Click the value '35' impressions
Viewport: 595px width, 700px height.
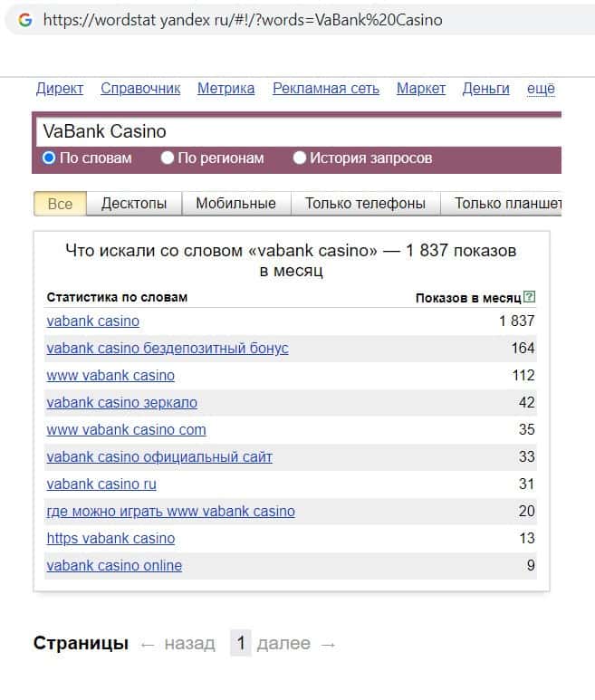527,430
